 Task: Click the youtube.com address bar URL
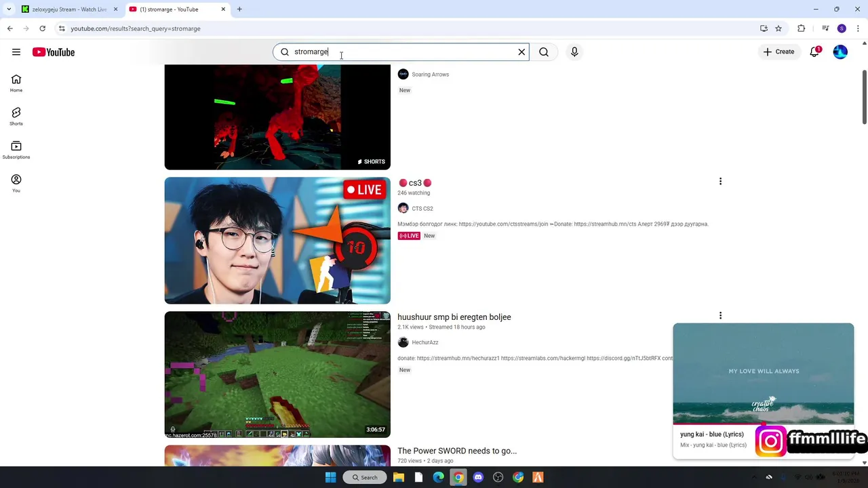click(x=136, y=28)
